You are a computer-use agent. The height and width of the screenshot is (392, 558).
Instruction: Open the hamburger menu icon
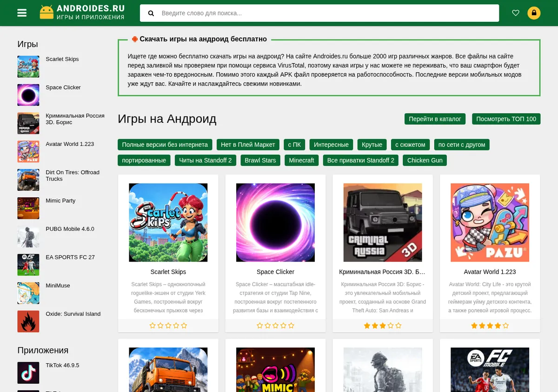[x=22, y=13]
